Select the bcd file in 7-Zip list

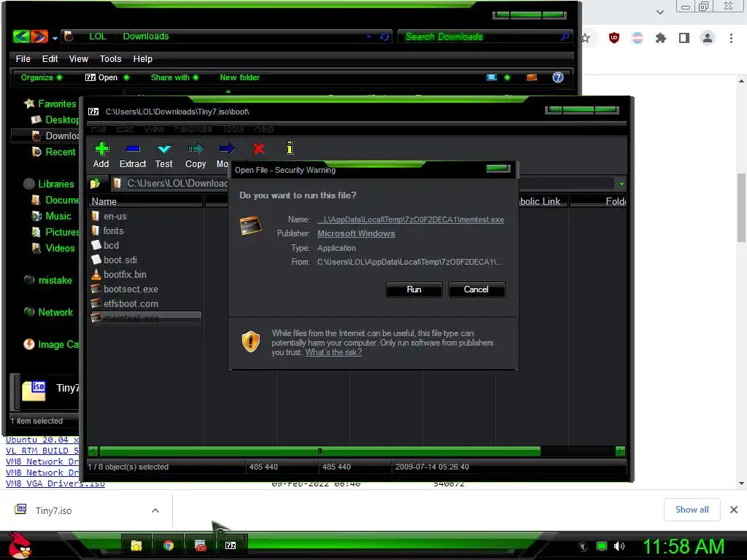pos(105,245)
